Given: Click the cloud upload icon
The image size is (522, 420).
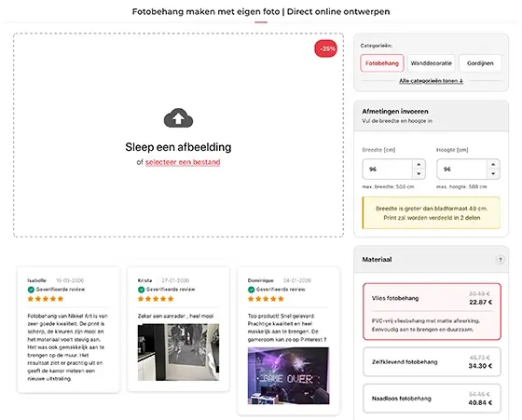Looking at the screenshot, I should point(178,118).
